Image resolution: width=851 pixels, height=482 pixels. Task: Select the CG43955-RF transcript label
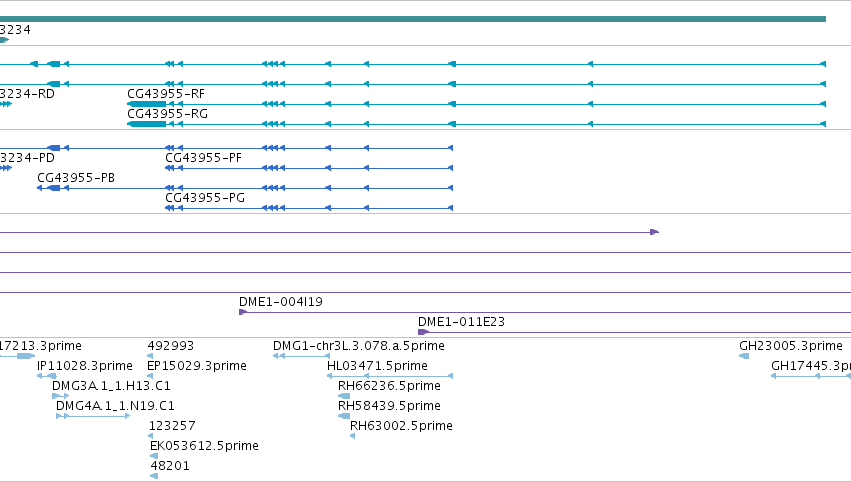(x=166, y=94)
